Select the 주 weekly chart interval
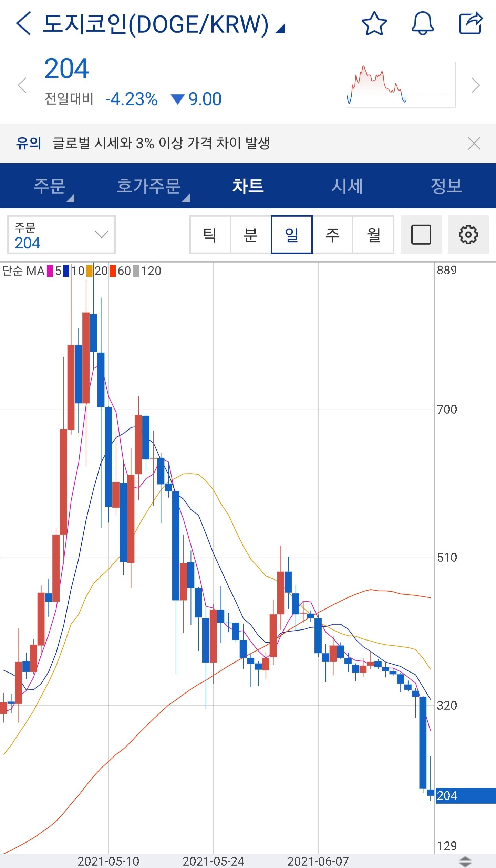The image size is (496, 868). pos(332,235)
